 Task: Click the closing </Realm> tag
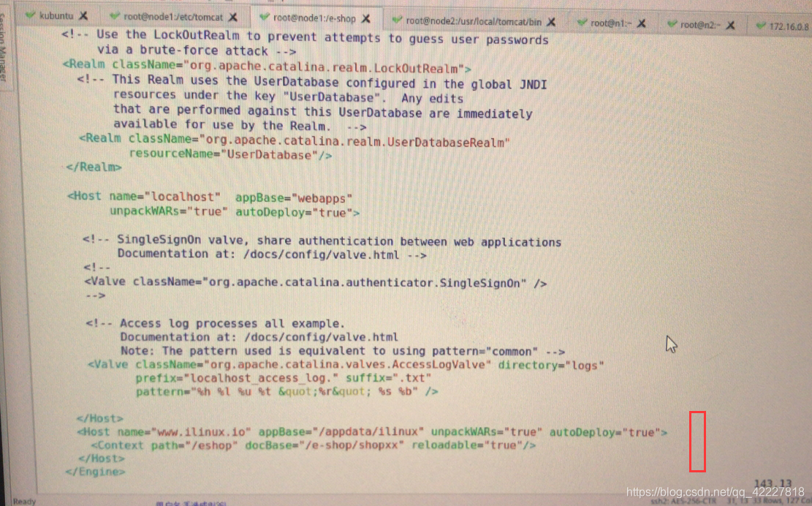(x=94, y=167)
